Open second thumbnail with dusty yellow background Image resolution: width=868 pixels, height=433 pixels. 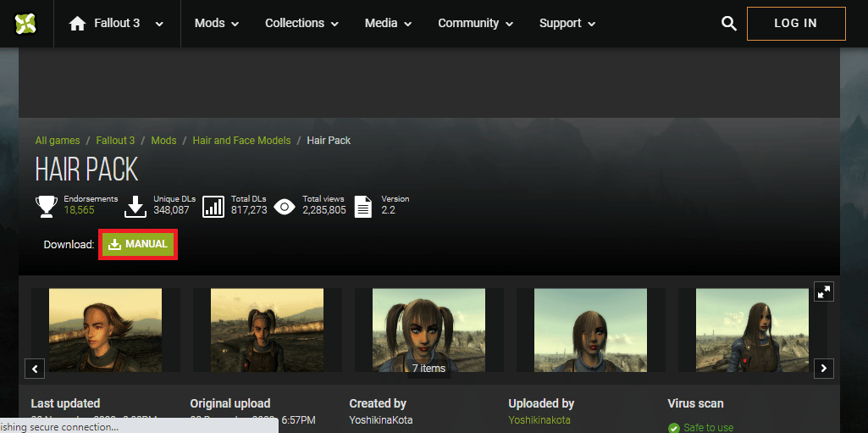268,330
